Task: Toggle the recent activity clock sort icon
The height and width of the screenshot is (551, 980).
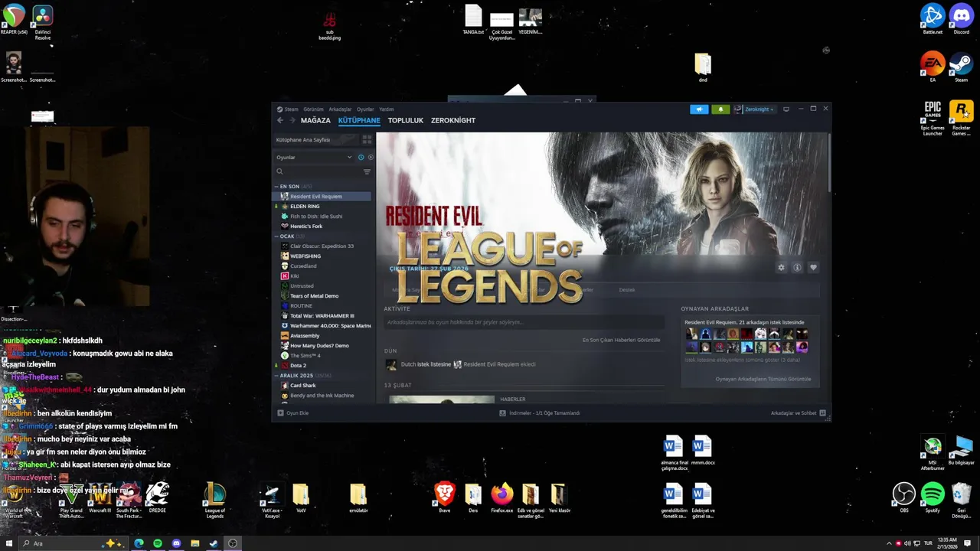Action: tap(361, 157)
